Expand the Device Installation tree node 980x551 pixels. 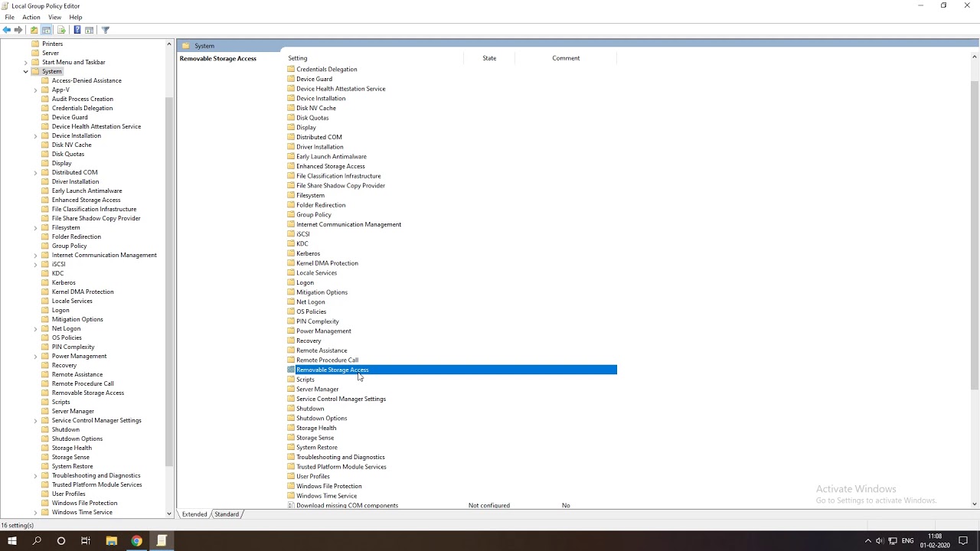[35, 135]
